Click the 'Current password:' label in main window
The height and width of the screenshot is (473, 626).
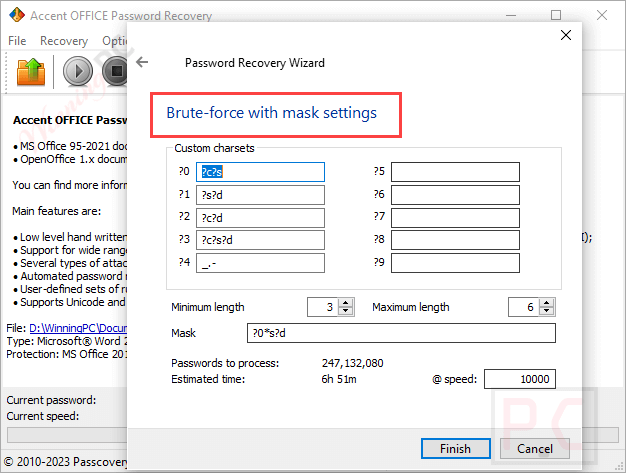click(51, 400)
